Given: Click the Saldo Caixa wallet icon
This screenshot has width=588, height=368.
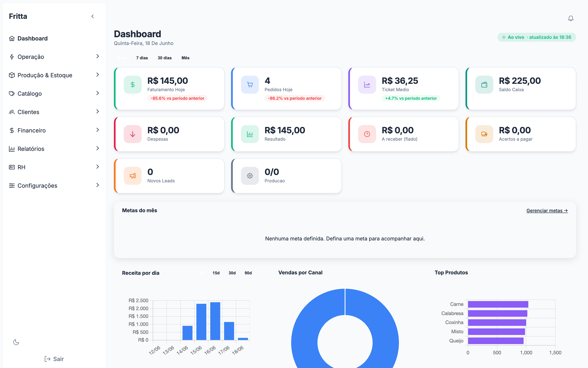Looking at the screenshot, I should (484, 84).
